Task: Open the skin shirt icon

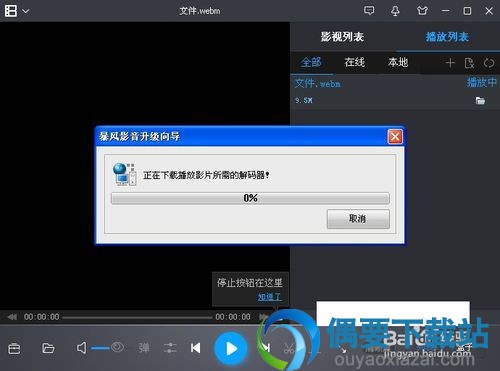Action: tap(422, 11)
